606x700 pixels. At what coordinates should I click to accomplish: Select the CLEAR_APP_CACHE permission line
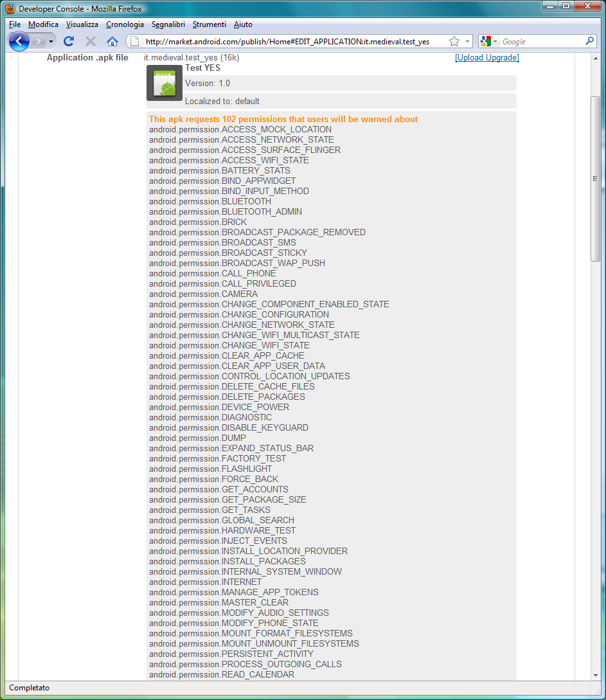click(x=227, y=355)
